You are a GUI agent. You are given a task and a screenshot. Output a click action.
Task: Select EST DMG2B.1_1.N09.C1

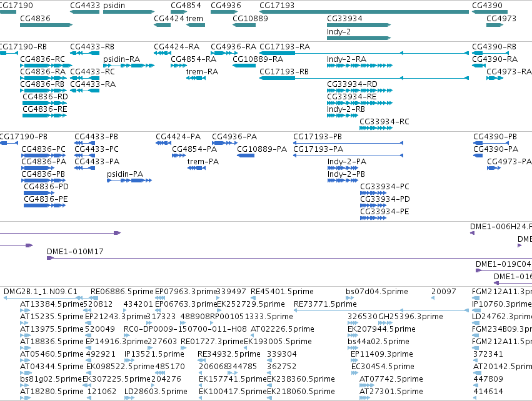point(41,292)
